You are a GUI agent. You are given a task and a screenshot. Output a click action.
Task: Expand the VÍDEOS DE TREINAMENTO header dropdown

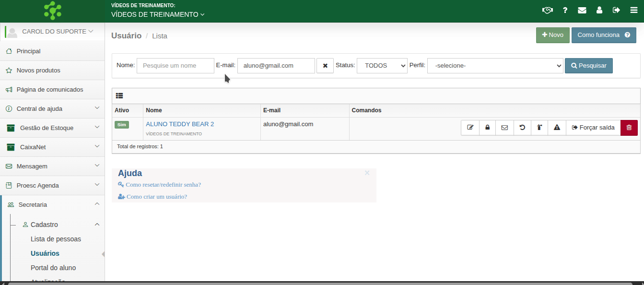[158, 14]
